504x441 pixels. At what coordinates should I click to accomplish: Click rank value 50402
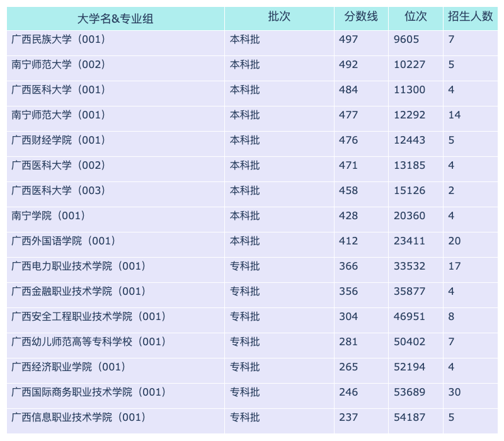[x=409, y=341]
